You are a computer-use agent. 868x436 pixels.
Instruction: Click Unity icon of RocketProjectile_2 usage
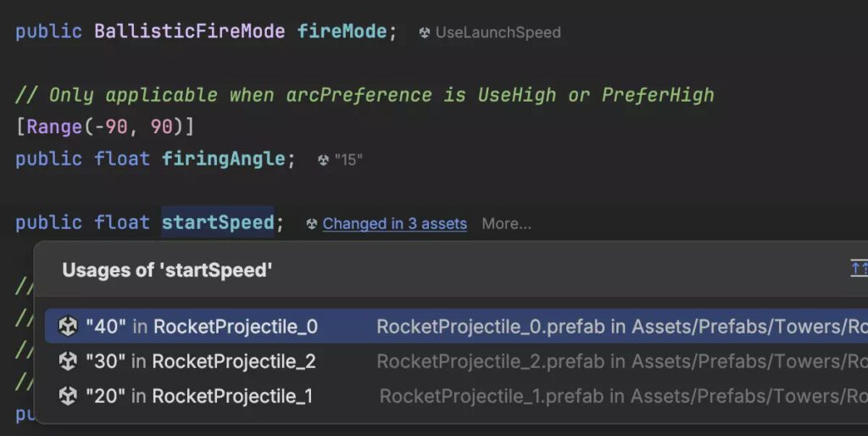click(x=68, y=361)
